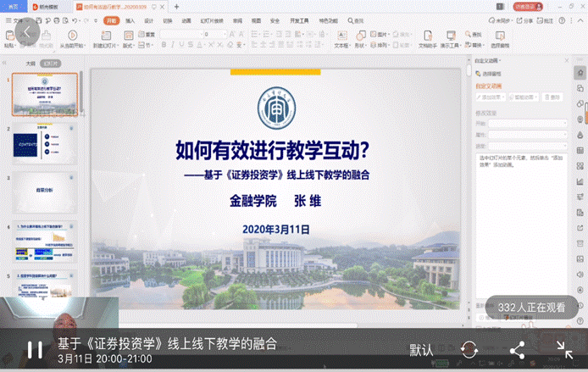Switch to the 开始 Home tab
Screen dimensions: 588x372
pyautogui.click(x=111, y=20)
